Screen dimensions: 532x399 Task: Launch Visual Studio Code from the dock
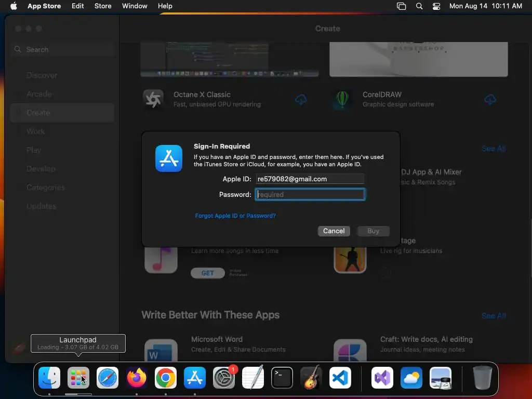(x=340, y=378)
